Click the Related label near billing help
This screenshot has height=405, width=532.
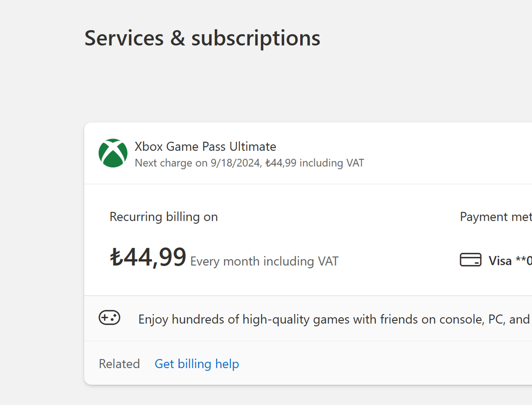119,364
